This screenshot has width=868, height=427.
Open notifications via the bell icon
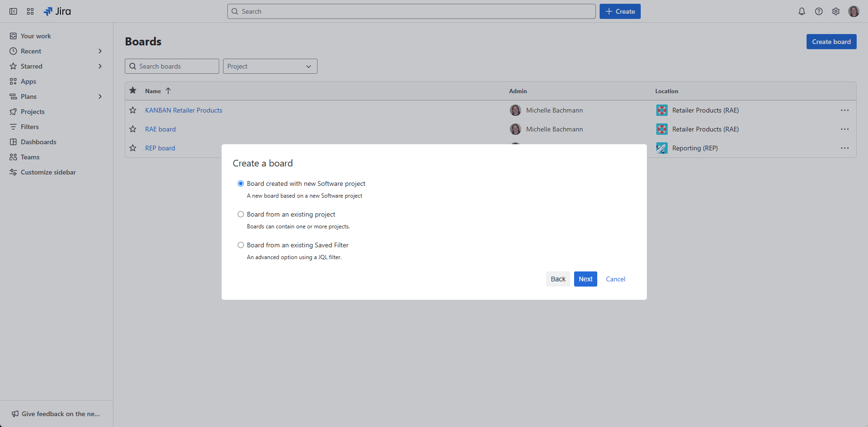801,11
